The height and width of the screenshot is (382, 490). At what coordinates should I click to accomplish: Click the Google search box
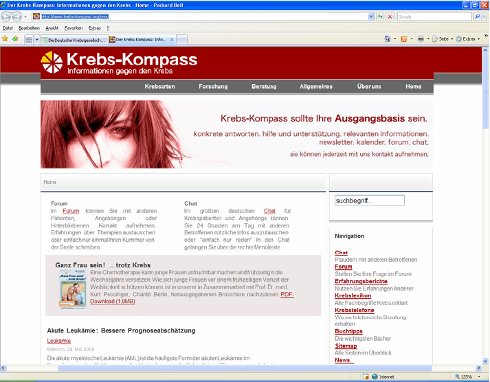[x=434, y=16]
